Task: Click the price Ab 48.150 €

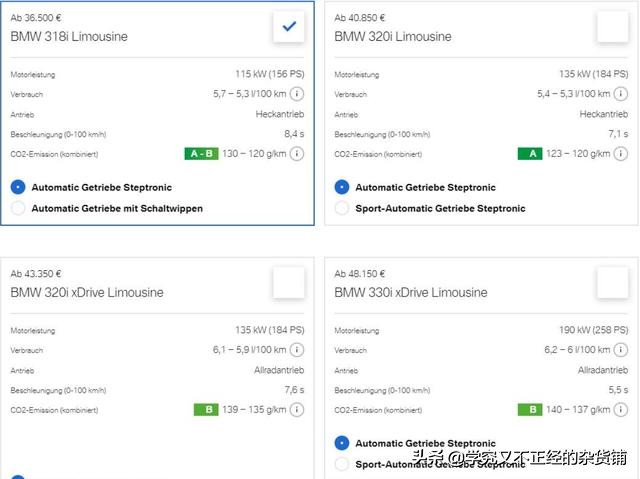Action: click(x=360, y=273)
